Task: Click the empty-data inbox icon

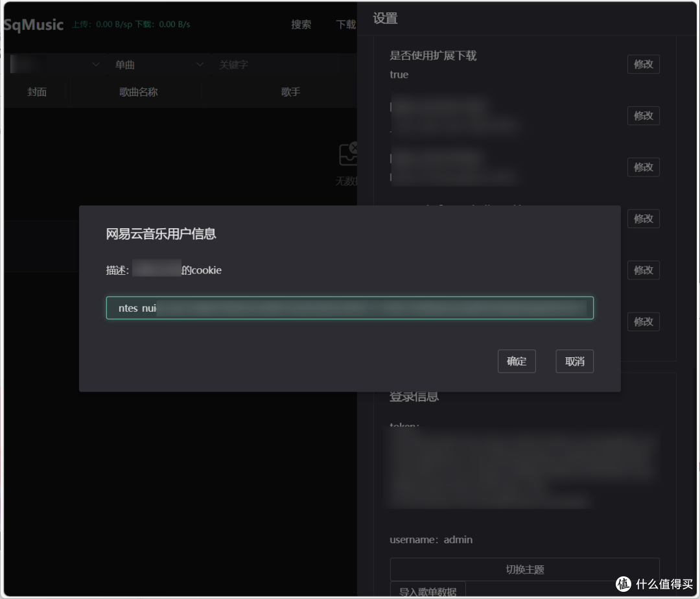Action: (348, 154)
